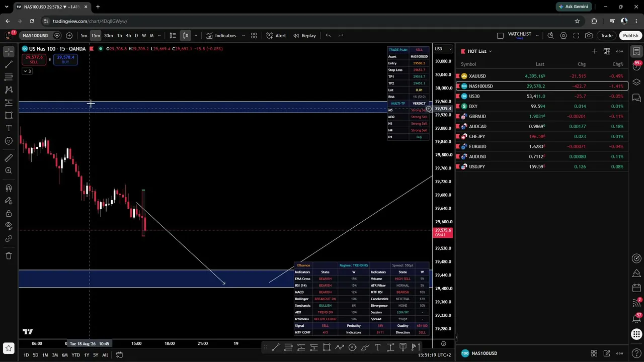Select GBPAUD in the watchlist
This screenshot has width=644, height=362.
point(542,116)
